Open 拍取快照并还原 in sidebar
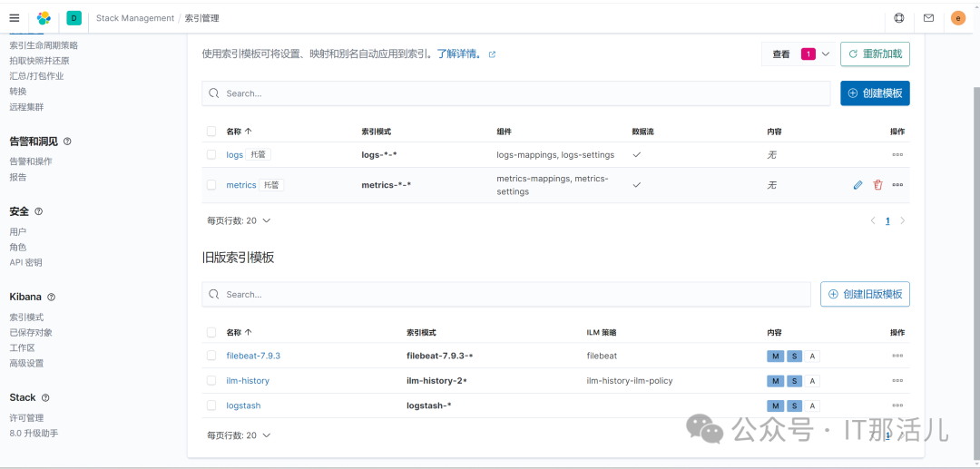The width and height of the screenshot is (980, 469). coord(39,61)
